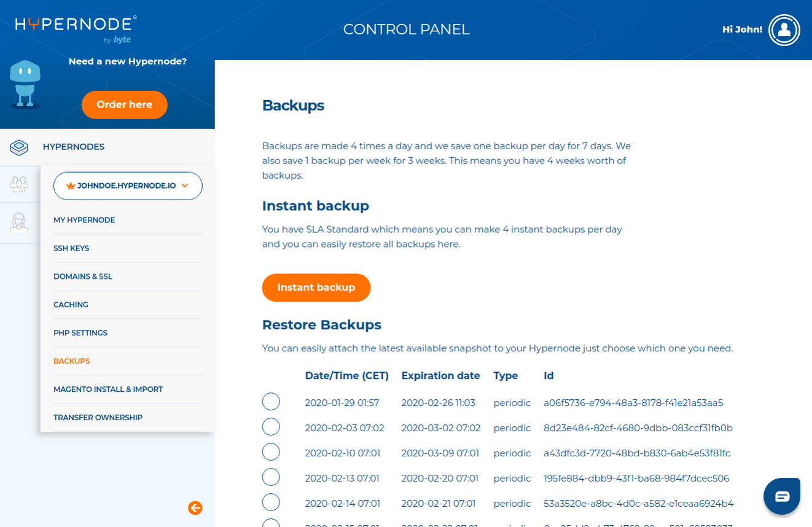Screen dimensions: 812x527
Task: Select the 2020-01-29 01:57 backup radio button
Action: coord(271,402)
